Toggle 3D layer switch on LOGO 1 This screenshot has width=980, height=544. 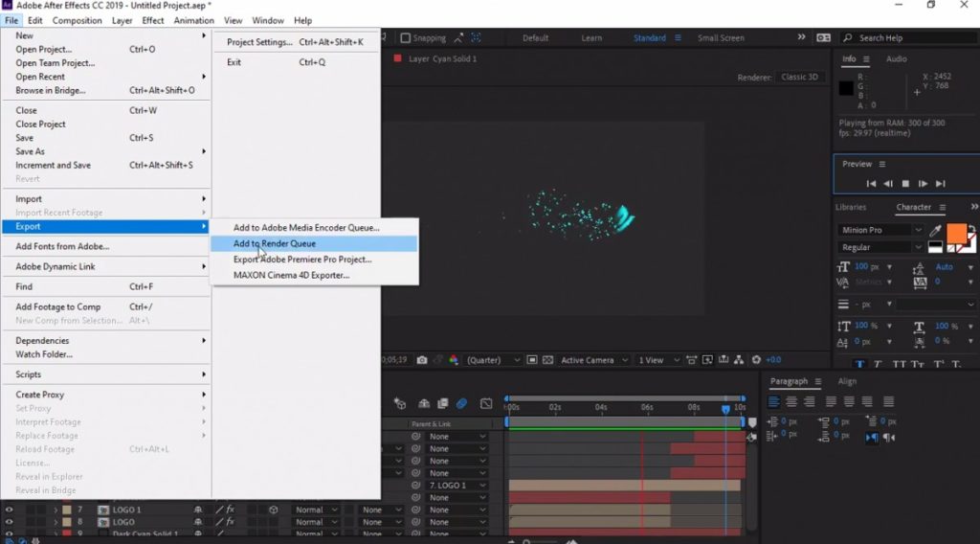point(273,510)
